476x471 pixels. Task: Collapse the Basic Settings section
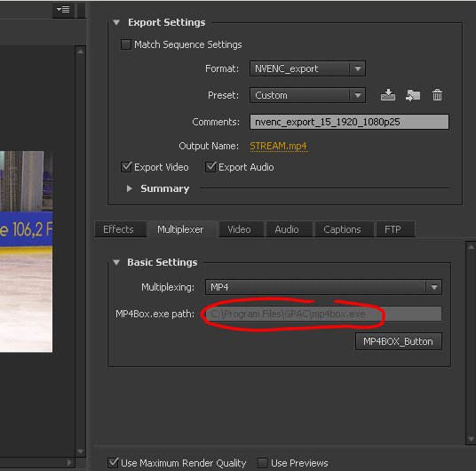point(116,262)
